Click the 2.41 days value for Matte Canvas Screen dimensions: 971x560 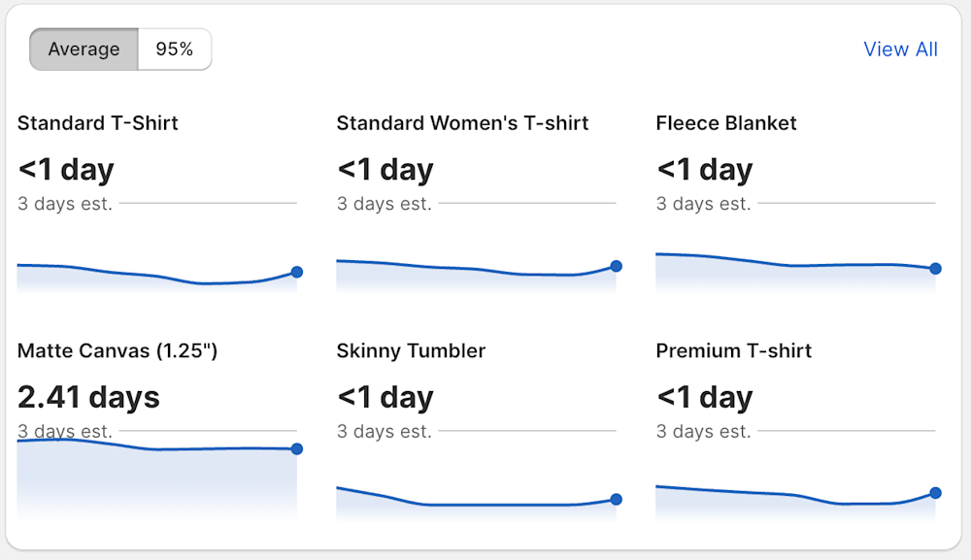[88, 397]
